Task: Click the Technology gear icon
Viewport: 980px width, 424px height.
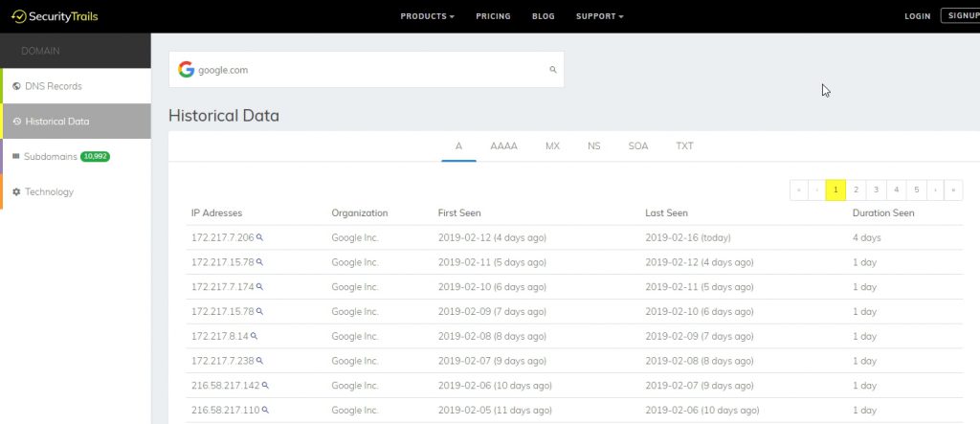Action: point(17,192)
